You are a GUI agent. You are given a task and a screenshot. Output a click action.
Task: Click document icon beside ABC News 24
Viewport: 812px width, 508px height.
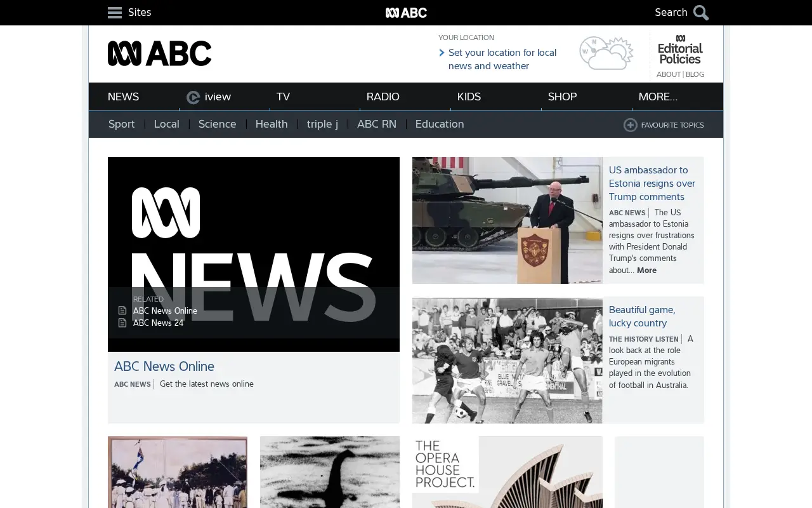click(x=122, y=323)
